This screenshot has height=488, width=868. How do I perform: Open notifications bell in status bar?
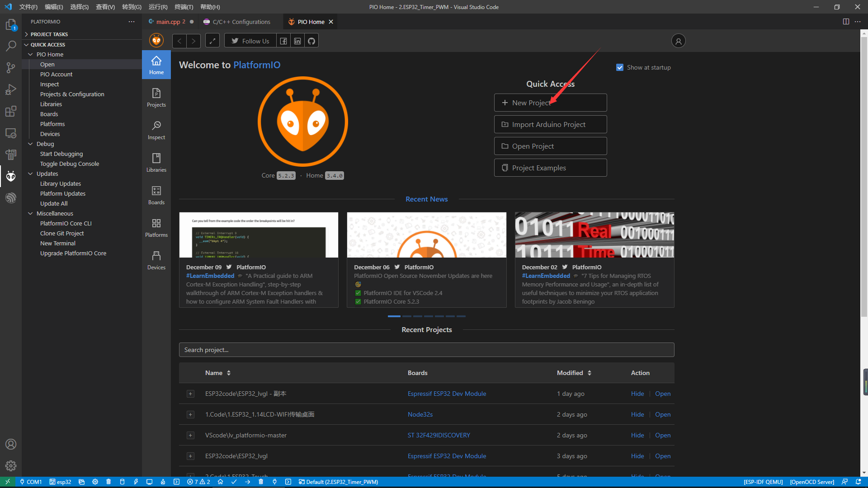[x=858, y=482]
